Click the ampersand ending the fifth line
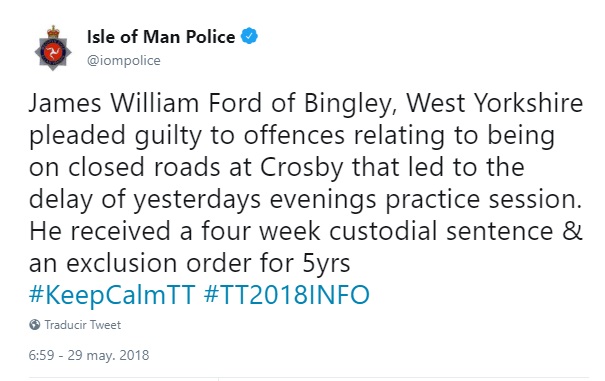The height and width of the screenshot is (381, 605). point(572,231)
